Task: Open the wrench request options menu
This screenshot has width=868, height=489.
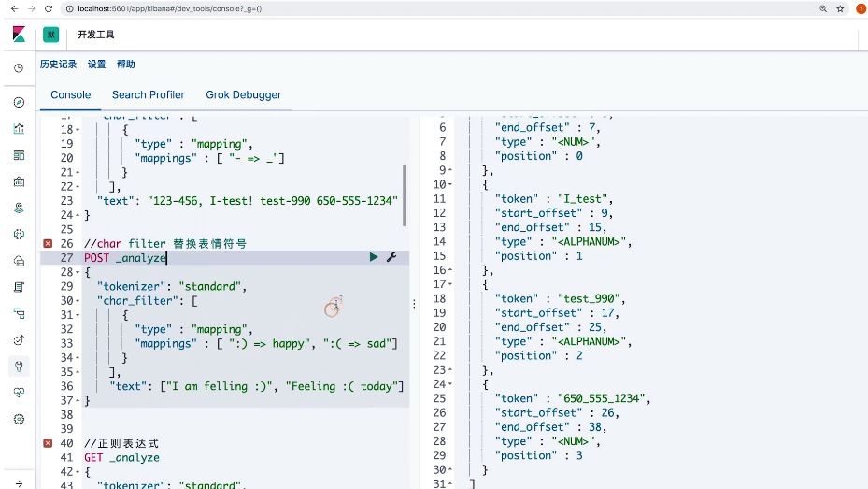Action: [x=391, y=257]
